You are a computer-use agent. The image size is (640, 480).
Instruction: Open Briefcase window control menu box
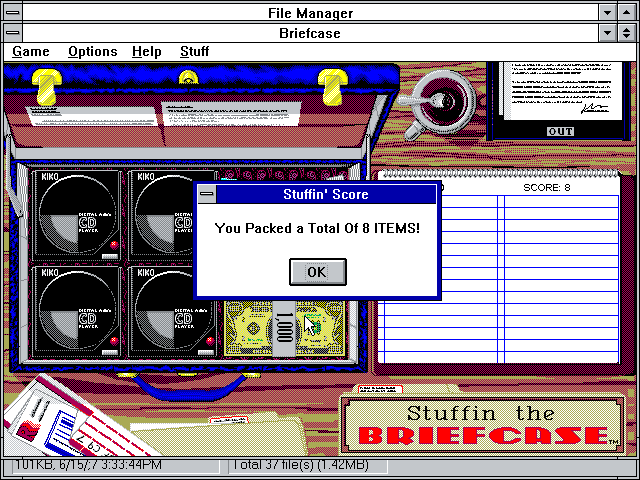13,33
